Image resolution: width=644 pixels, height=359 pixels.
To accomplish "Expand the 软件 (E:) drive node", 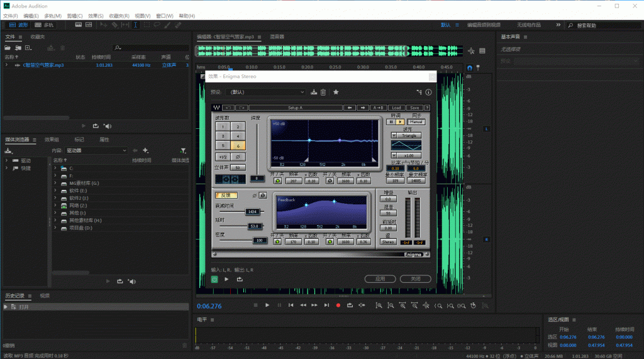I will (x=55, y=191).
